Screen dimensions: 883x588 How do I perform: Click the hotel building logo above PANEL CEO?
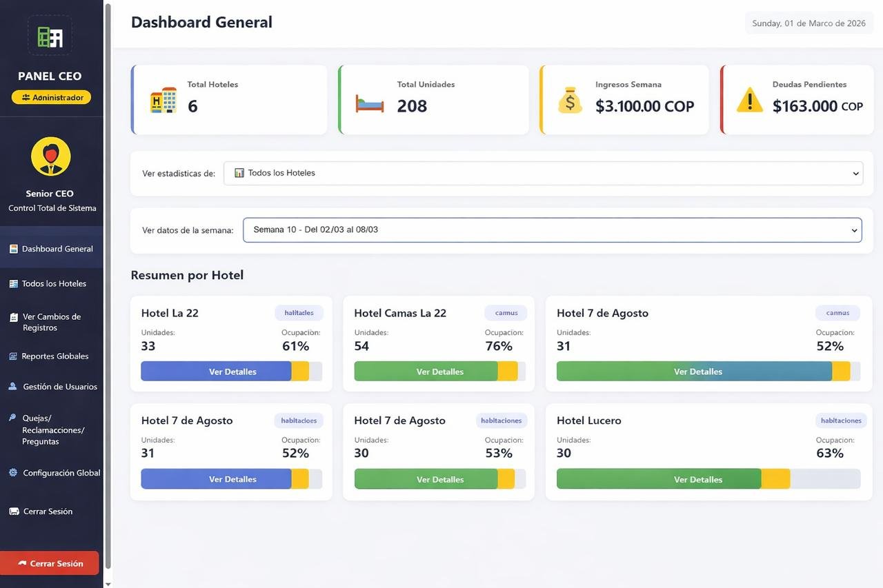point(50,36)
